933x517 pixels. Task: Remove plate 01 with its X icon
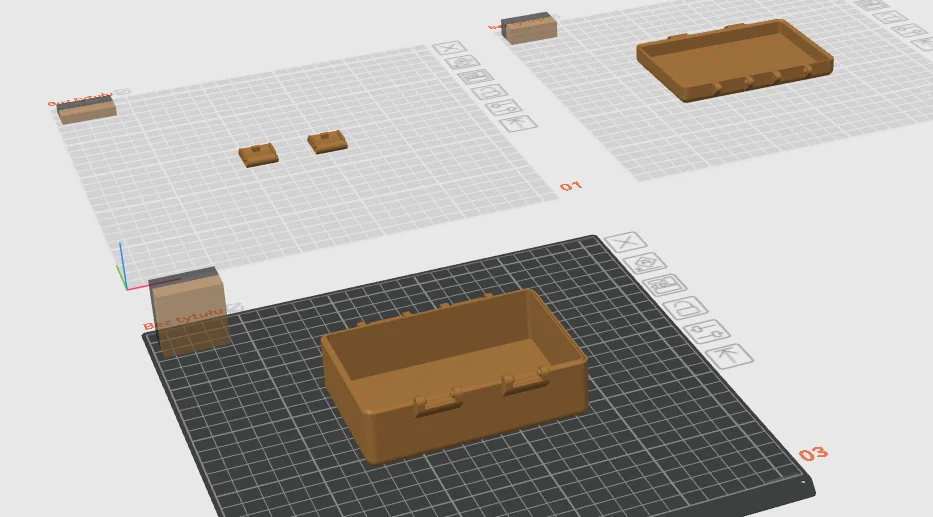[x=450, y=48]
